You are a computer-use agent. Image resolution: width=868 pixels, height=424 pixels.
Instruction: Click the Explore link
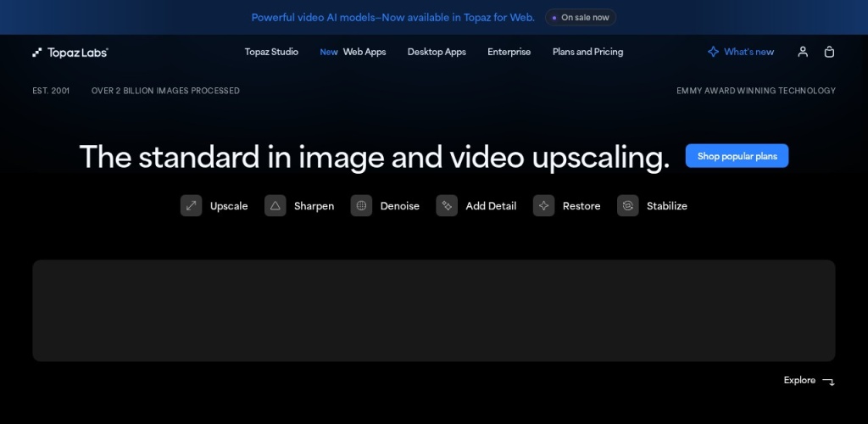tap(799, 380)
